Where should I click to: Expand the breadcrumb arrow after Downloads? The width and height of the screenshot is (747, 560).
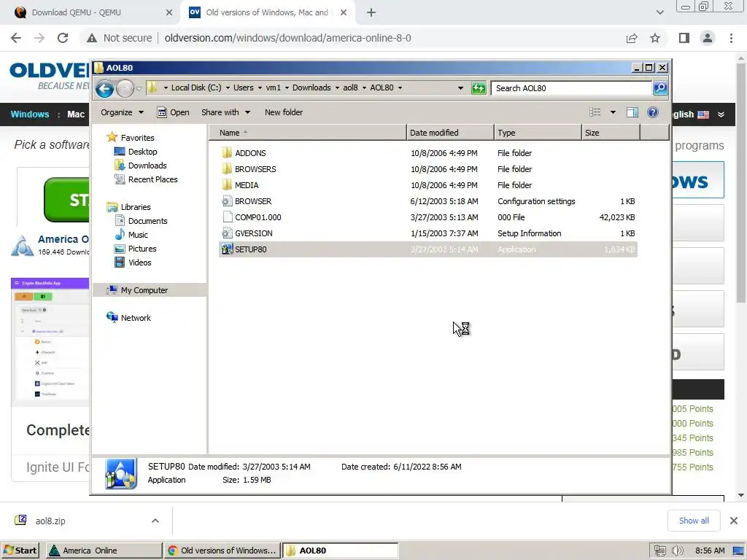click(337, 87)
